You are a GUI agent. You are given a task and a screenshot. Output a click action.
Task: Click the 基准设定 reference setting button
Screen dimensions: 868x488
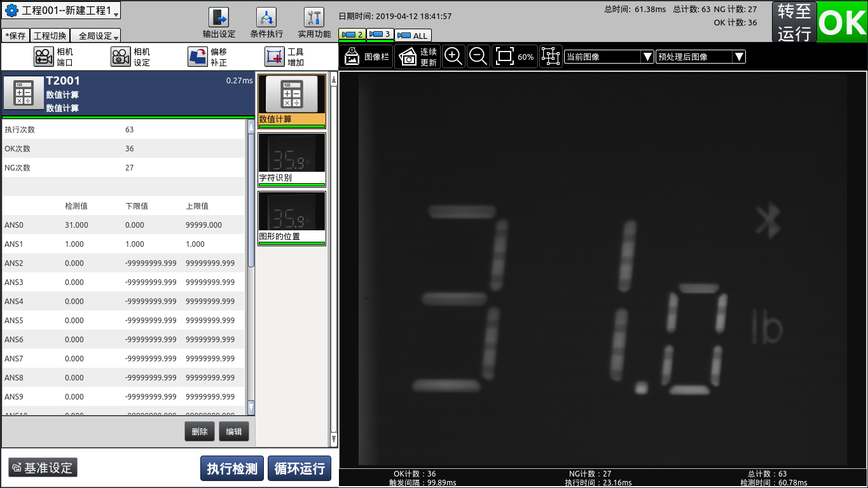click(x=43, y=468)
